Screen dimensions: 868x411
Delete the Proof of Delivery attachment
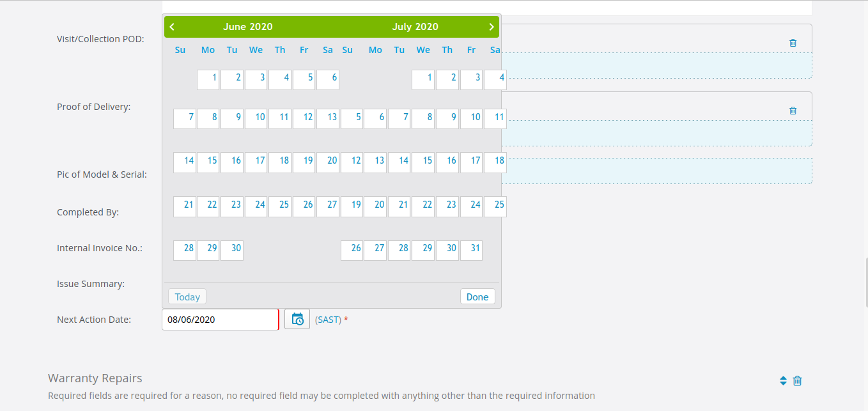pos(793,111)
